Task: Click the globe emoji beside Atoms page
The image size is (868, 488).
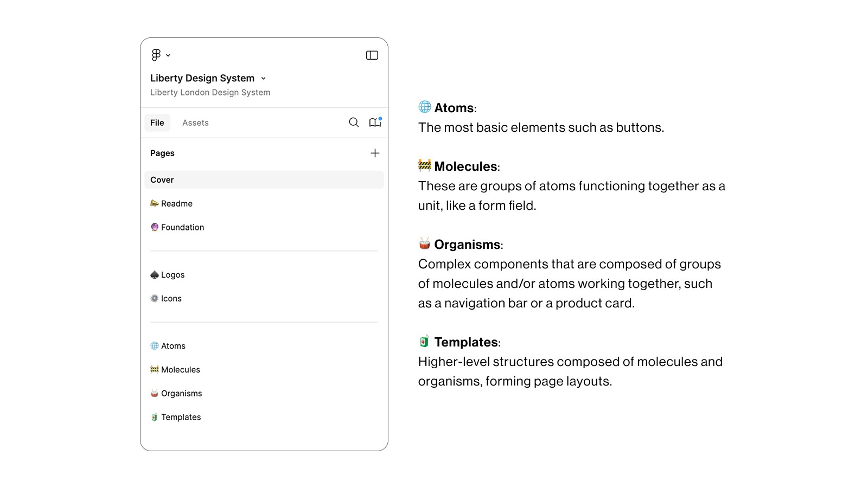Action: coord(155,346)
